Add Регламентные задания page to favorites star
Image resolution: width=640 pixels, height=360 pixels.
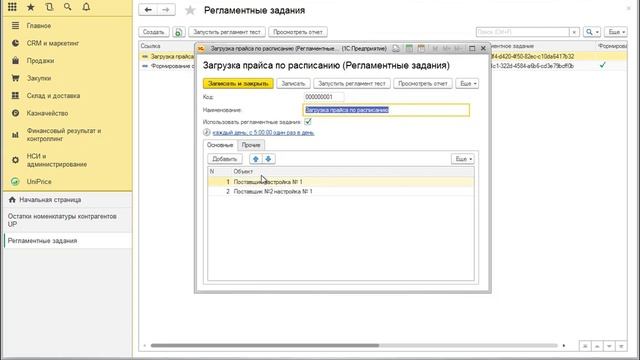(x=190, y=10)
